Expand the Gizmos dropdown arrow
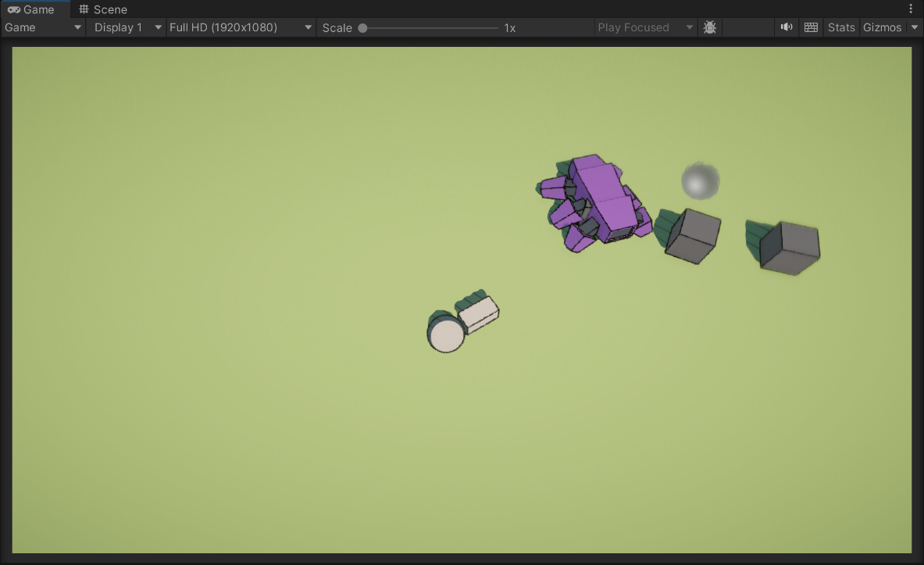 (915, 27)
